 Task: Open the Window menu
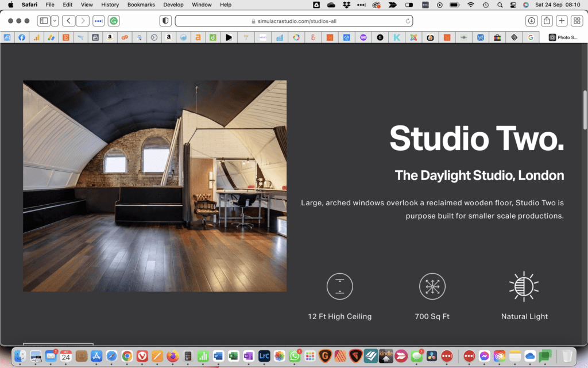(202, 5)
